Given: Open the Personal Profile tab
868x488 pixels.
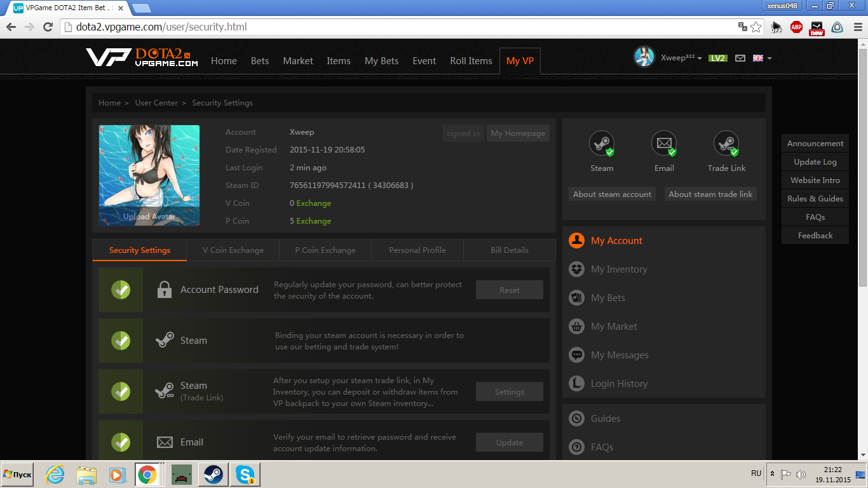Looking at the screenshot, I should pos(417,250).
